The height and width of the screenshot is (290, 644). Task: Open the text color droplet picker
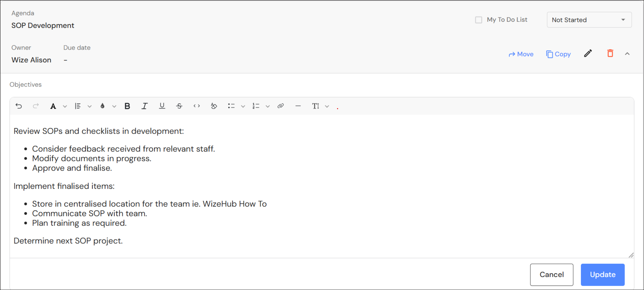coord(103,106)
